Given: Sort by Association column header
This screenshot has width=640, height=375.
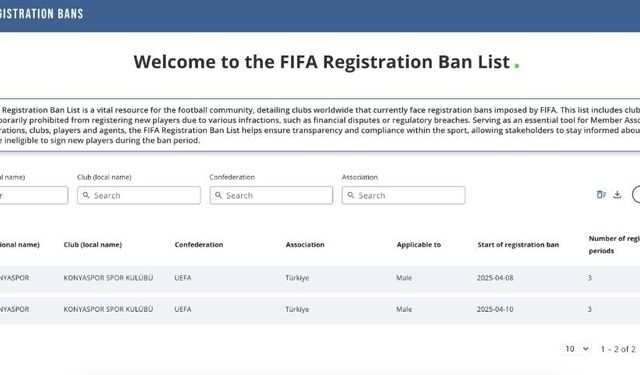Looking at the screenshot, I should pos(305,245).
